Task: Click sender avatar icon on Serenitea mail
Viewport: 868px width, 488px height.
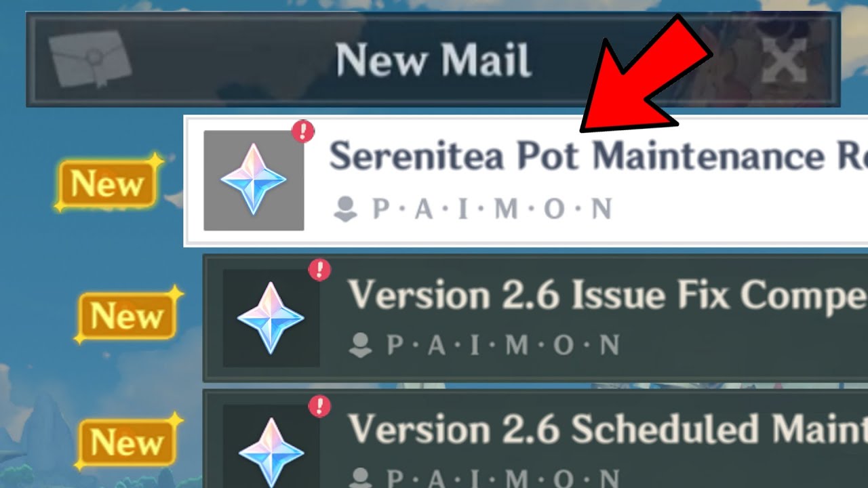Action: tap(346, 210)
